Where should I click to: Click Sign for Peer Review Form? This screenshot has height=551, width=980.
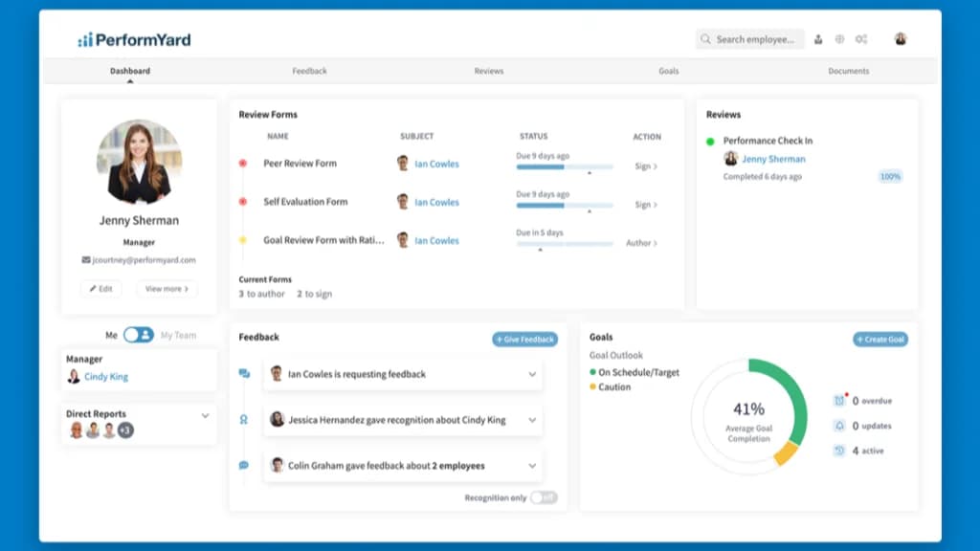click(646, 166)
